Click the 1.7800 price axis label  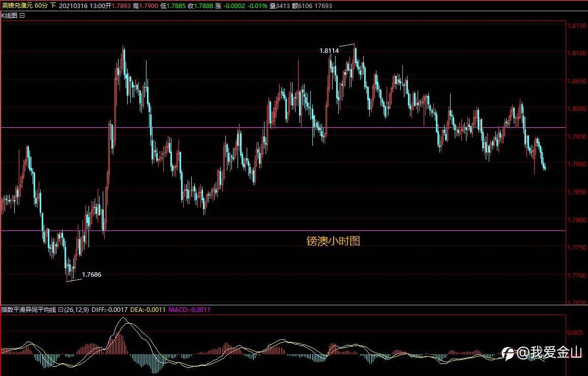coord(577,219)
